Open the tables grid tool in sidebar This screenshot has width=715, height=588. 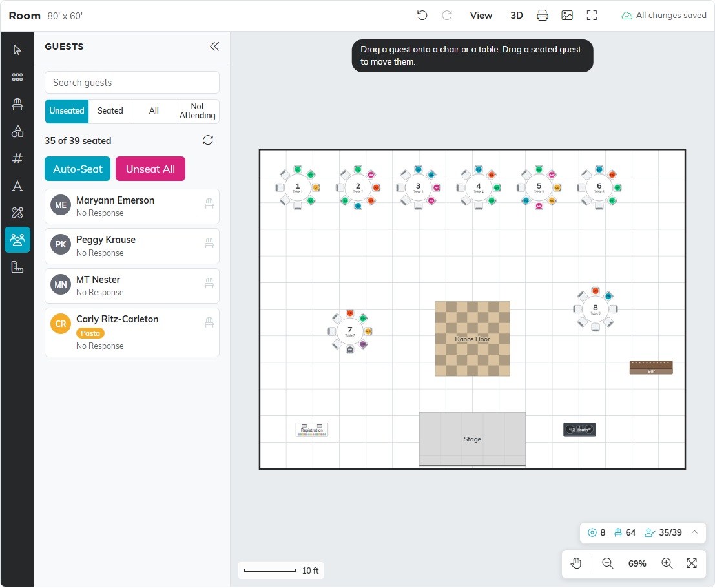[17, 77]
